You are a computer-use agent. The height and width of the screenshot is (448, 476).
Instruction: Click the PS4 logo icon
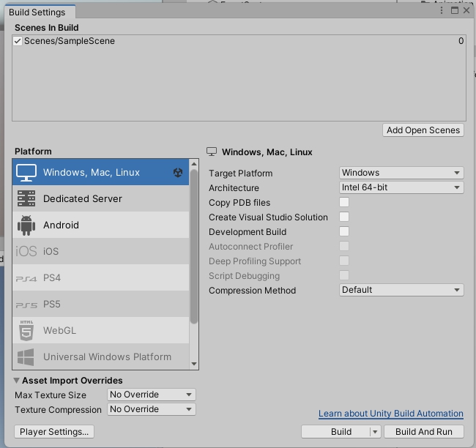[x=26, y=278]
